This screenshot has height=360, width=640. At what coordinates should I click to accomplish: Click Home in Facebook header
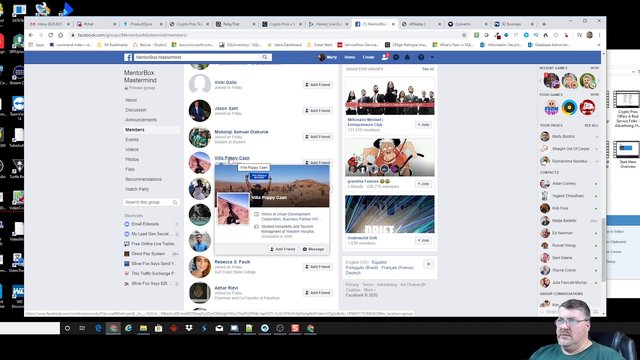350,57
